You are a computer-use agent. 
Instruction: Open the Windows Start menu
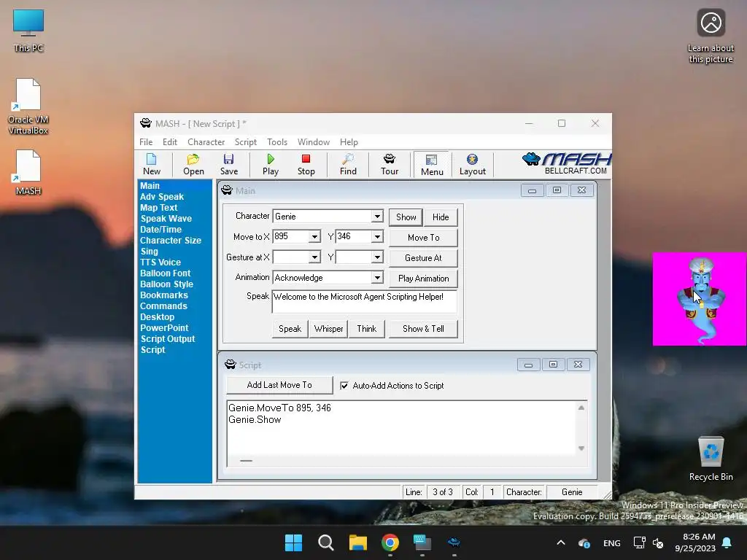click(293, 542)
